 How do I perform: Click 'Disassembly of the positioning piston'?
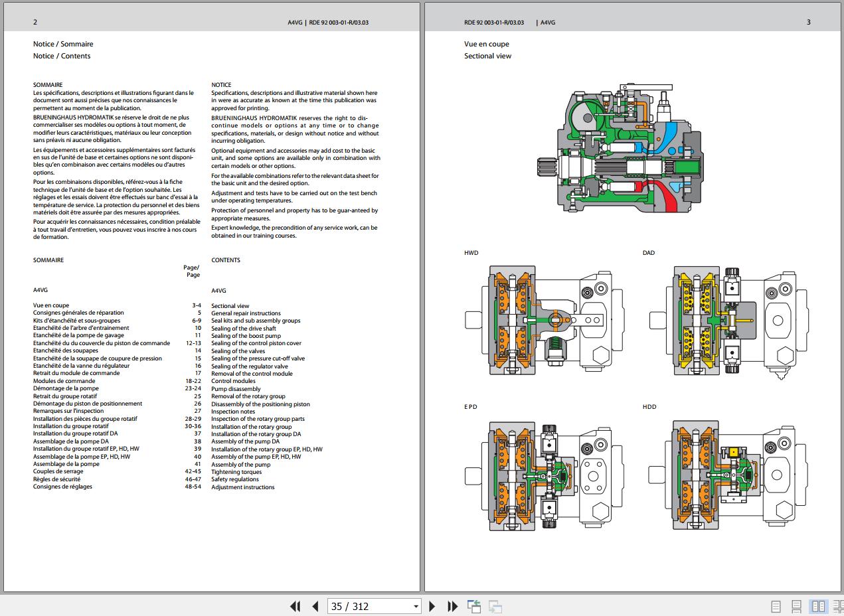pos(260,404)
